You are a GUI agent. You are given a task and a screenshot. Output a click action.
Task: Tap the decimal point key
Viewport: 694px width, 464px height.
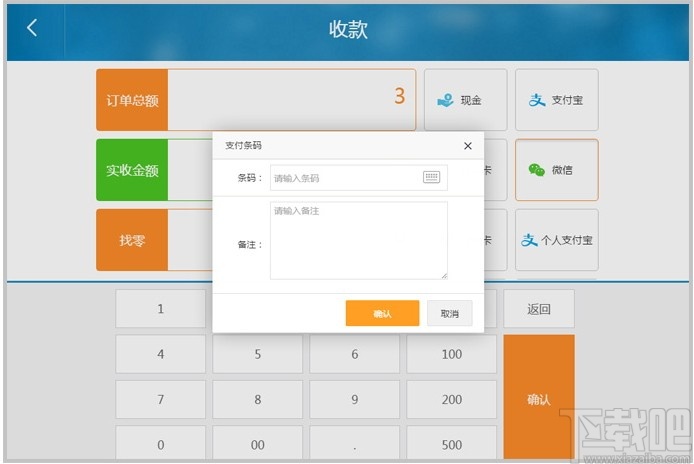pyautogui.click(x=355, y=443)
